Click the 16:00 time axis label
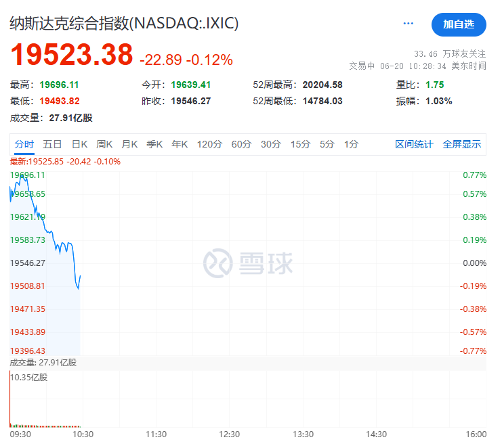 click(x=476, y=434)
